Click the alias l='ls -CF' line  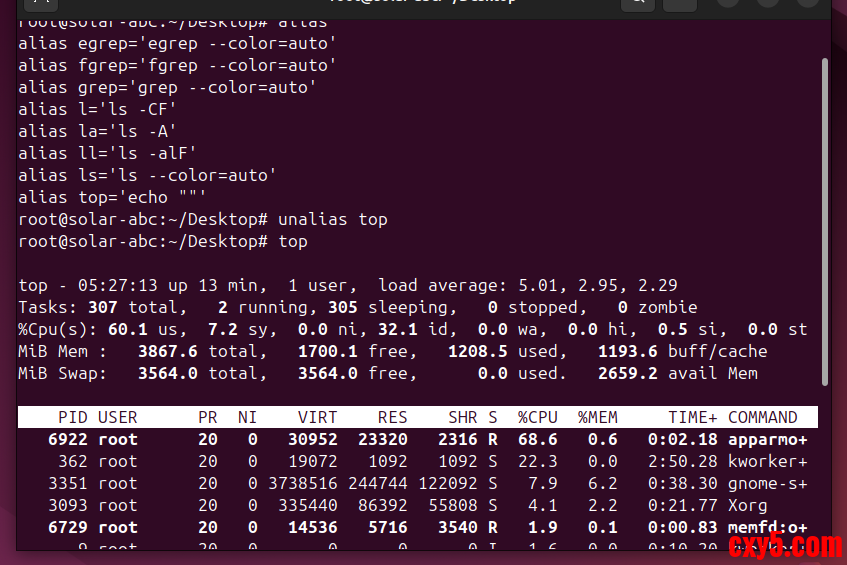click(97, 110)
